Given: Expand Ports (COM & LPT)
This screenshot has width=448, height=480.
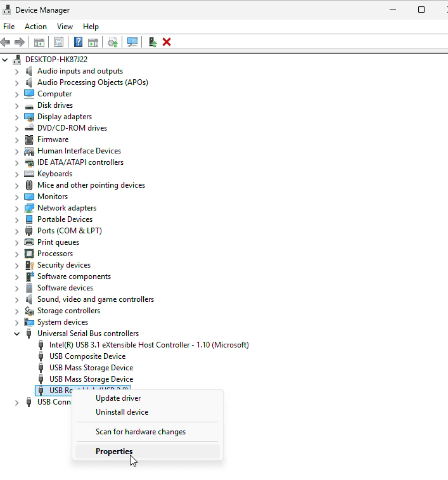Looking at the screenshot, I should click(17, 231).
